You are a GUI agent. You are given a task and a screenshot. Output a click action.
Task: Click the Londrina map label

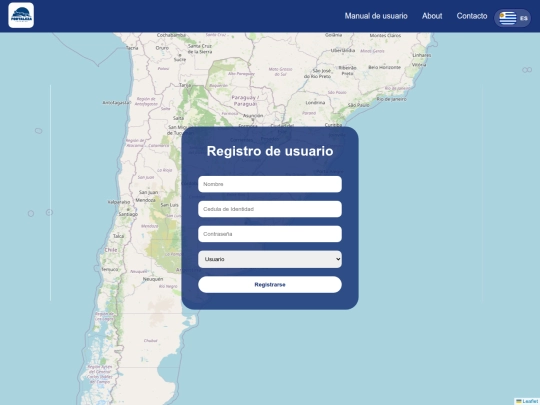[315, 103]
